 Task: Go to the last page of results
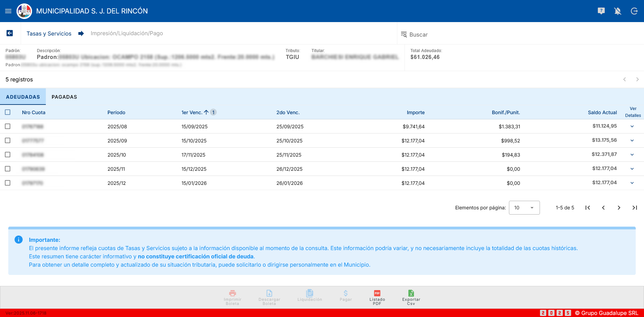(634, 208)
